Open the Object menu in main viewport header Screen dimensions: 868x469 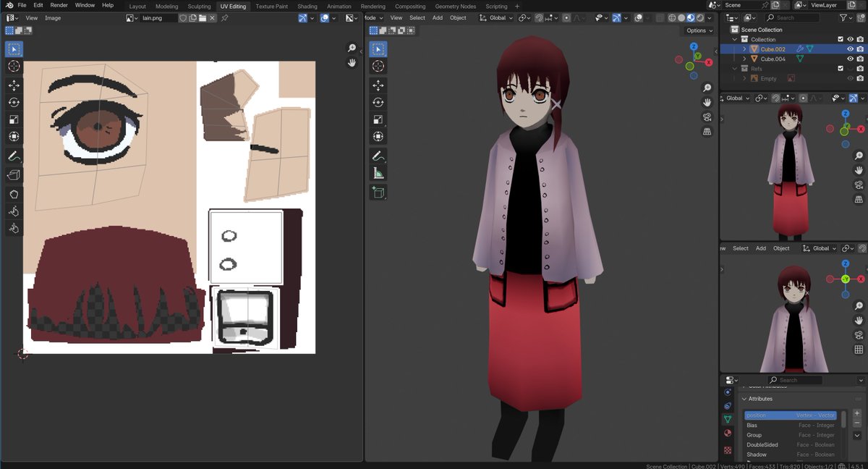(x=458, y=17)
